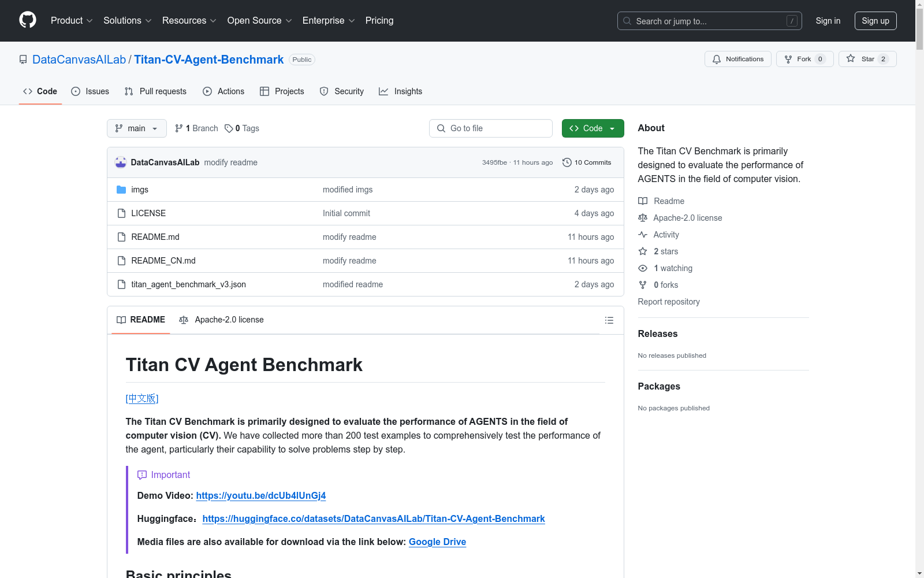Click the DataCanvasAILab avatar in commit row
924x578 pixels.
point(121,162)
